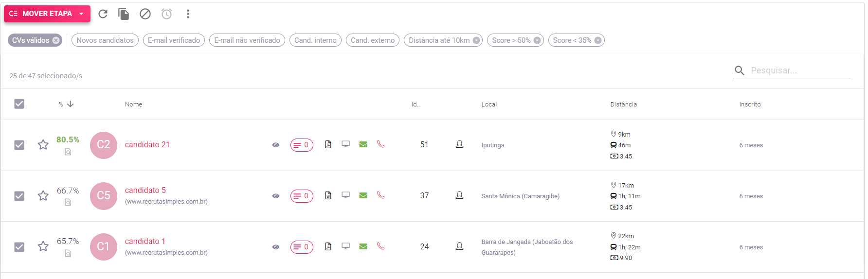Viewport: 868px width, 279px height.
Task: Toggle view eye icon for candidato 21
Action: point(276,145)
